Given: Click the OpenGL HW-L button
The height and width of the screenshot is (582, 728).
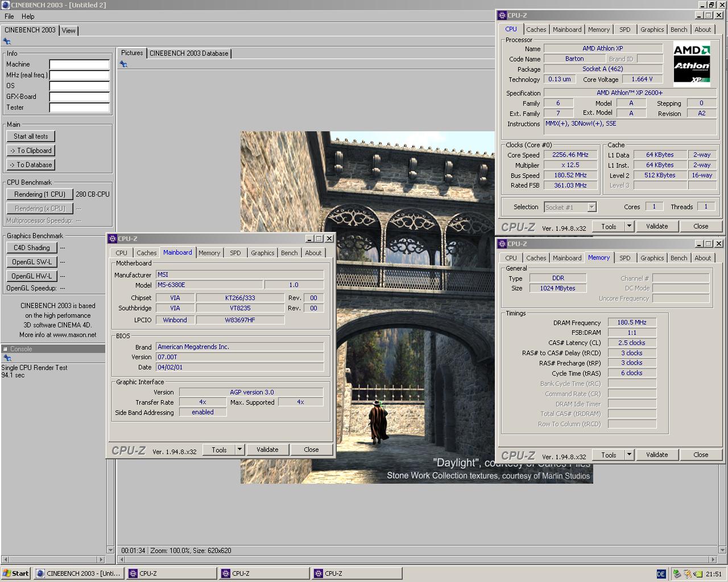Looking at the screenshot, I should pos(32,276).
